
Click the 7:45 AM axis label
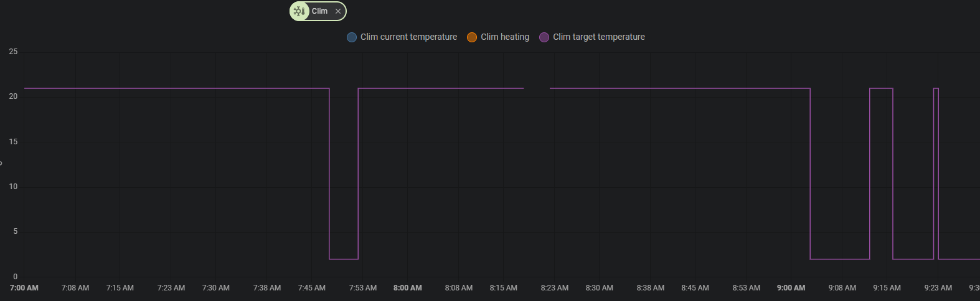312,288
